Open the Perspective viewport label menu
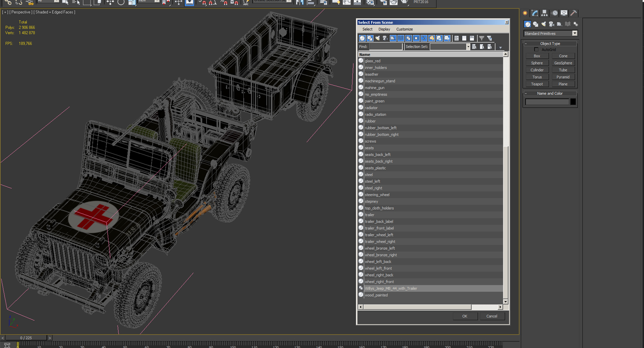Image resolution: width=644 pixels, height=348 pixels. [20, 12]
